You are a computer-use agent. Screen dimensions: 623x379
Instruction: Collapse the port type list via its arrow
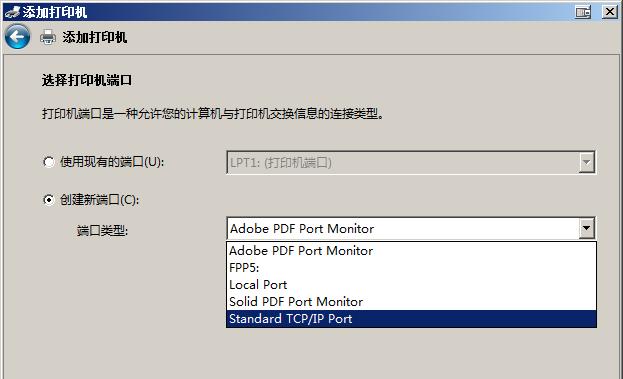pos(586,229)
